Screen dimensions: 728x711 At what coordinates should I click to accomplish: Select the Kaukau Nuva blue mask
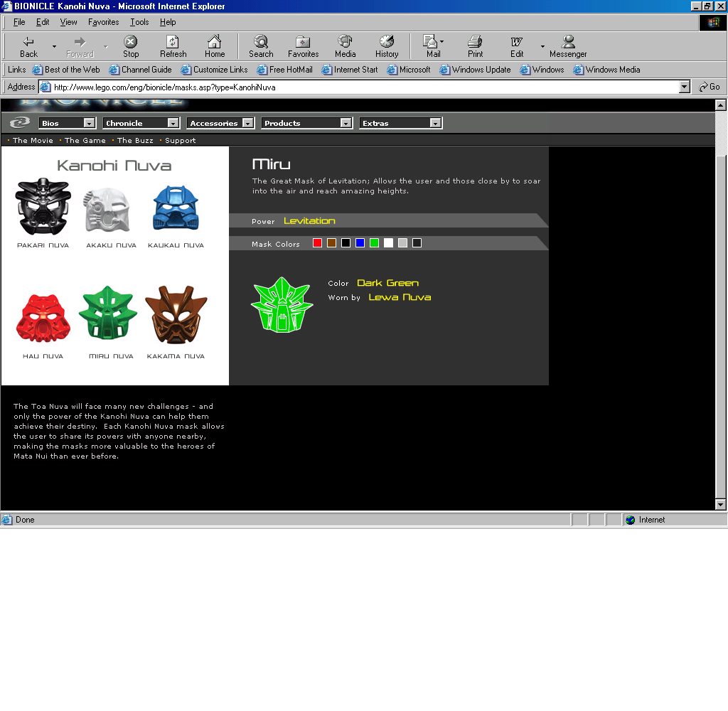tap(176, 208)
